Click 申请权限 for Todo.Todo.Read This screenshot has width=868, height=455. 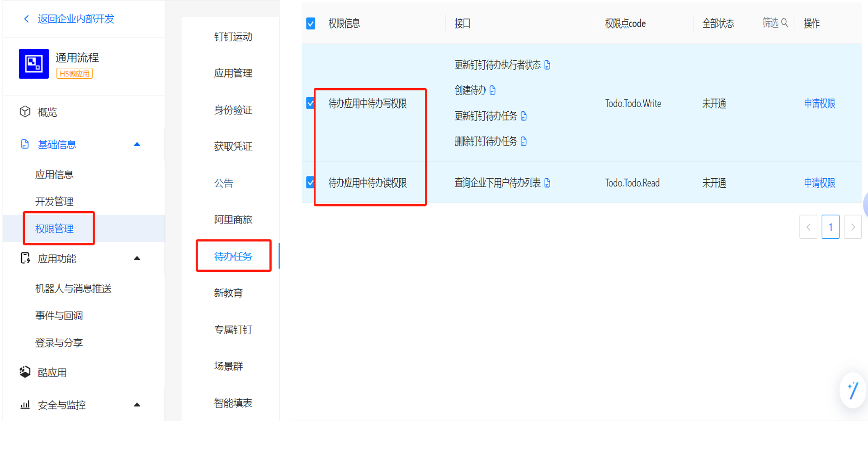click(819, 183)
